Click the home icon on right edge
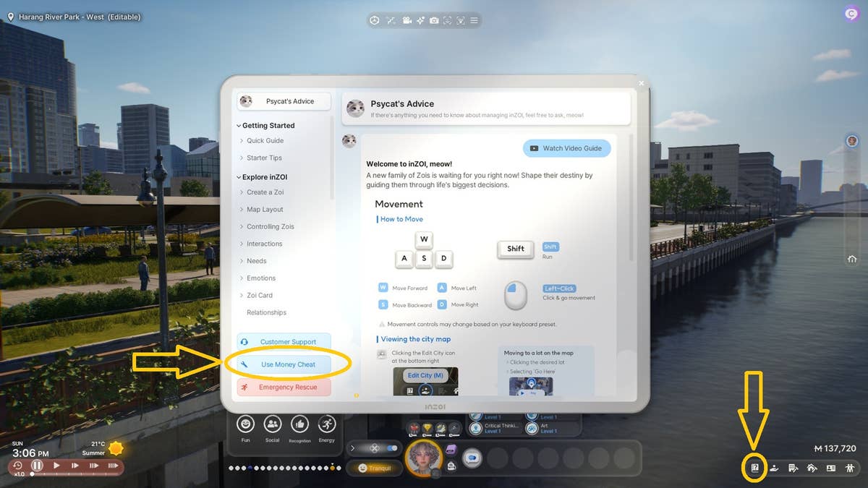Image resolution: width=868 pixels, height=488 pixels. [x=852, y=259]
